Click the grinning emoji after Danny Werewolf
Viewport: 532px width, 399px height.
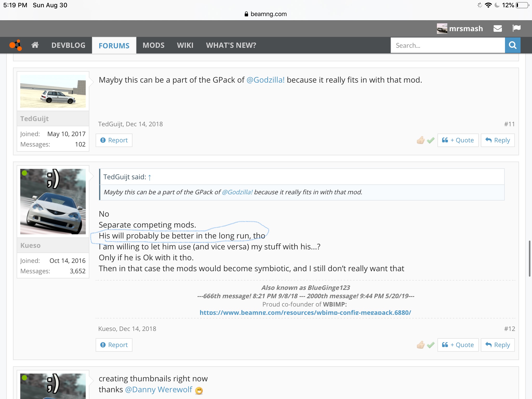click(x=199, y=390)
